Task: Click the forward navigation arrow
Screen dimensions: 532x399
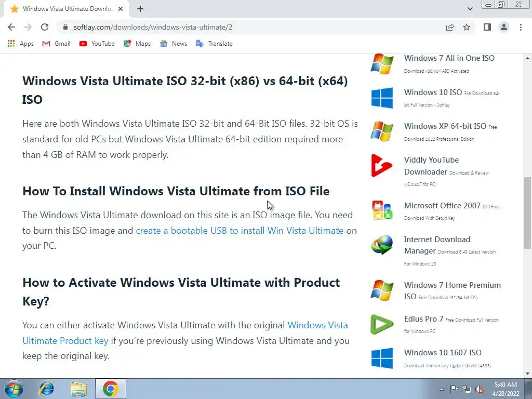Action: (x=28, y=27)
